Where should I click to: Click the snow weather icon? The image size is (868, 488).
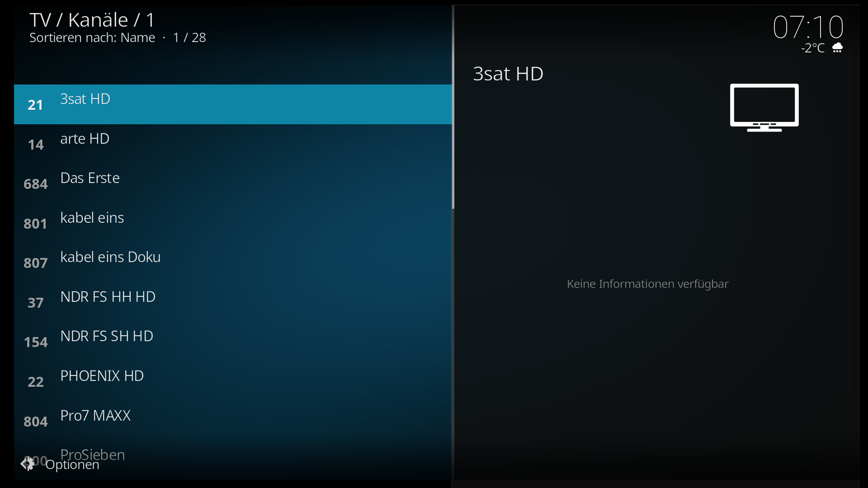coord(838,48)
